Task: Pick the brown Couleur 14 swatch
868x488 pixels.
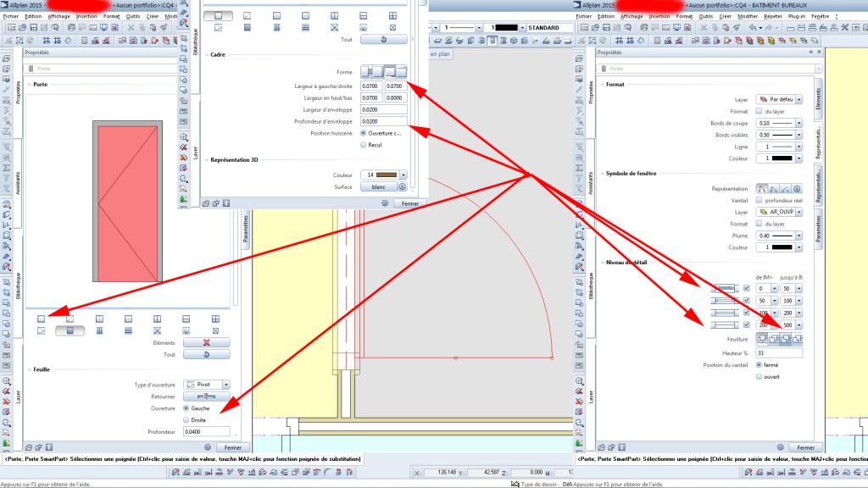Action: pos(387,175)
